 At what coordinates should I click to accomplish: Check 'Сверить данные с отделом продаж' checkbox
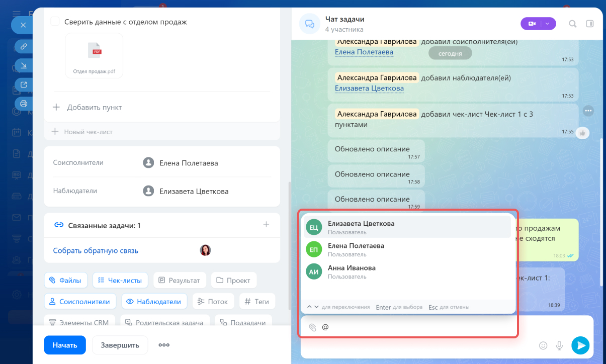pyautogui.click(x=55, y=22)
